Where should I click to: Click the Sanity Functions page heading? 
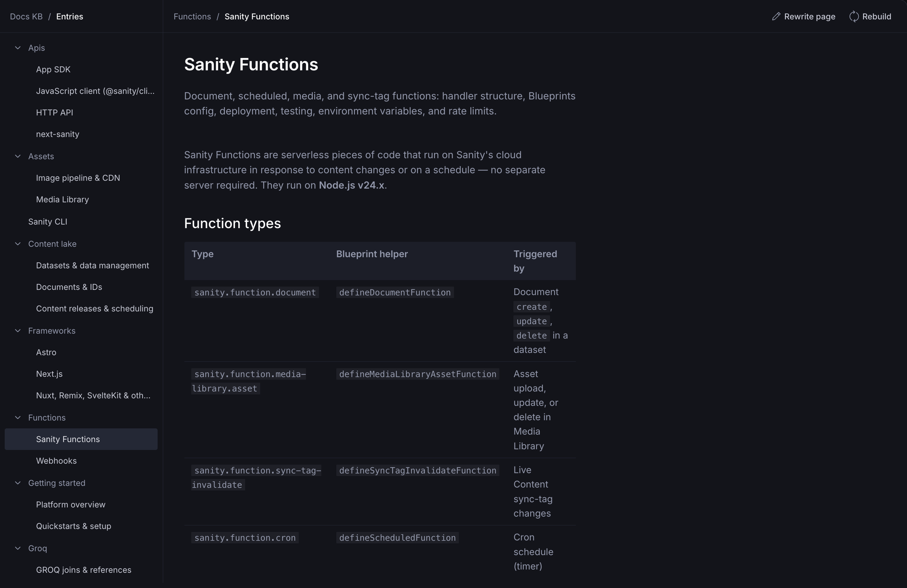coord(251,64)
